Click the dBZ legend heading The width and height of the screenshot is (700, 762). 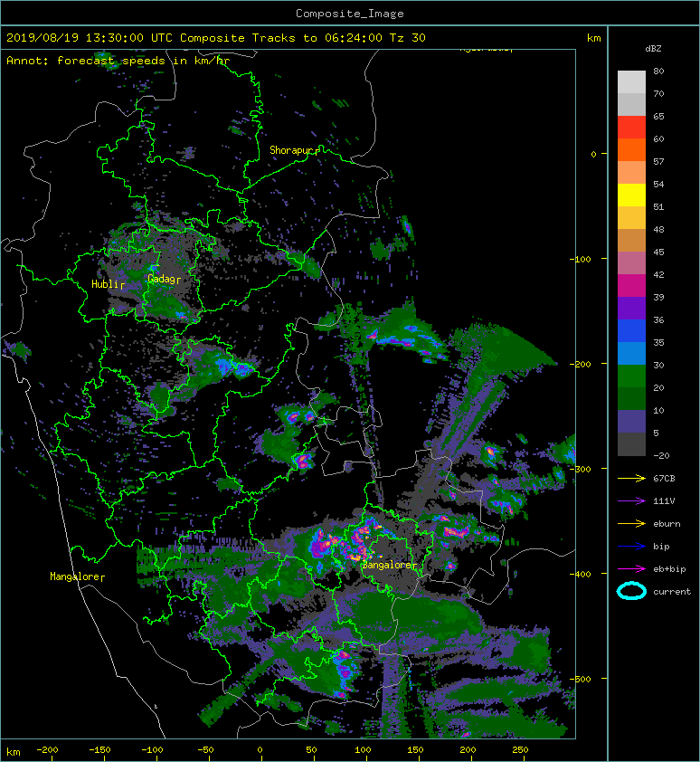[x=653, y=49]
